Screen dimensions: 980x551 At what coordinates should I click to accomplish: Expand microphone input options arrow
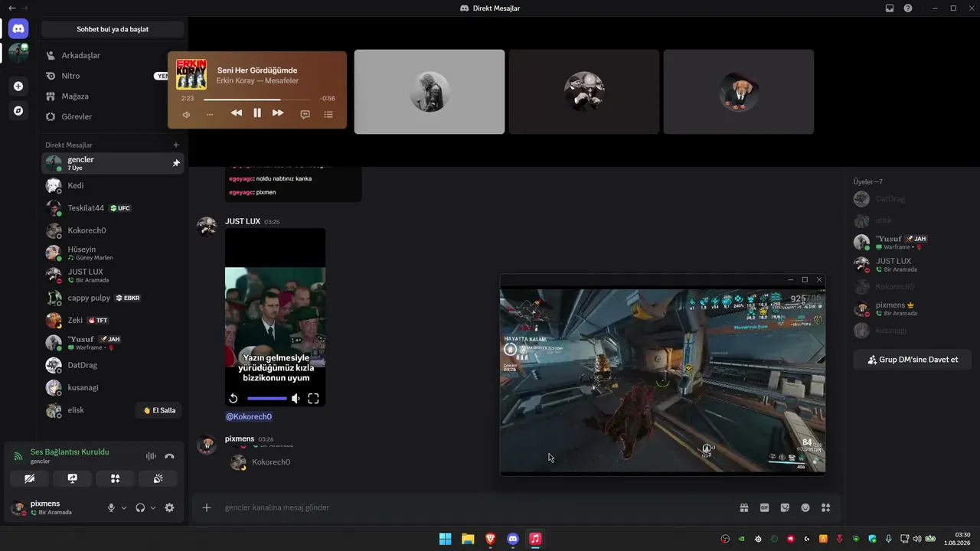tap(124, 507)
